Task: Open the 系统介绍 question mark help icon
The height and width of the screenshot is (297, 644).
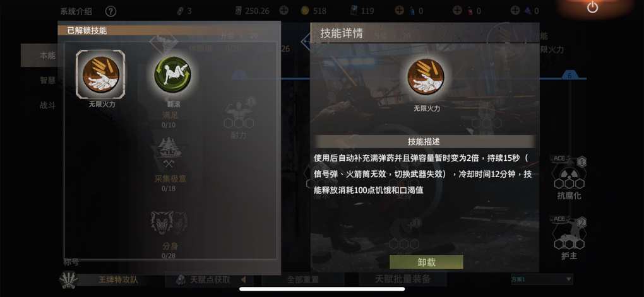Action: pos(110,11)
